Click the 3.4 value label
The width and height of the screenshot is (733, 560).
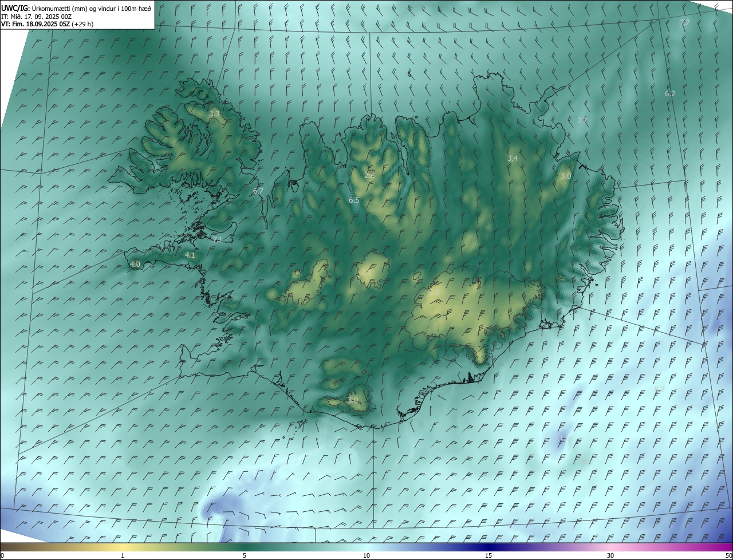(x=513, y=158)
